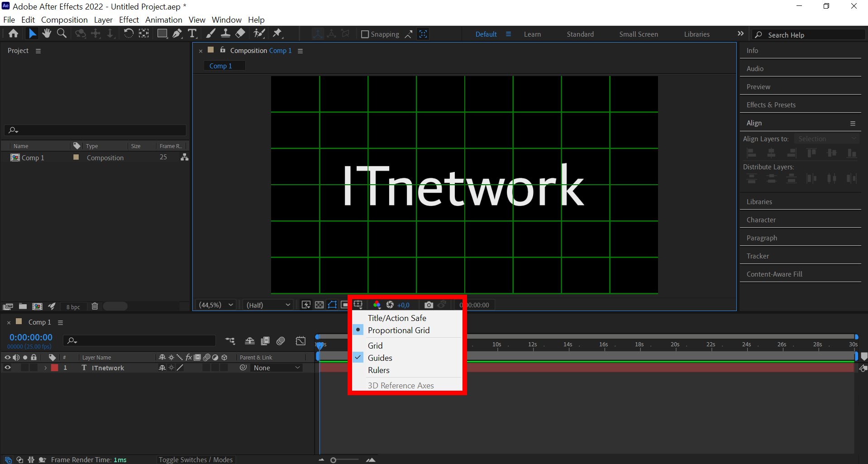Open the Graph Editor in the timeline
The image size is (868, 464).
tap(300, 341)
